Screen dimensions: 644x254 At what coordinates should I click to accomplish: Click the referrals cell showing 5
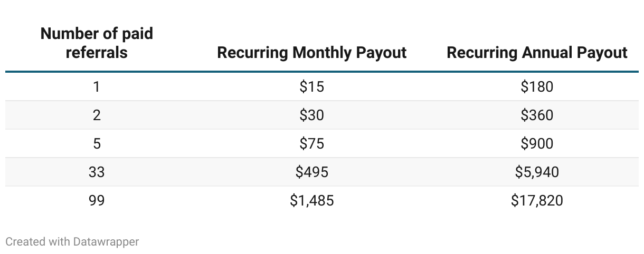coord(97,143)
